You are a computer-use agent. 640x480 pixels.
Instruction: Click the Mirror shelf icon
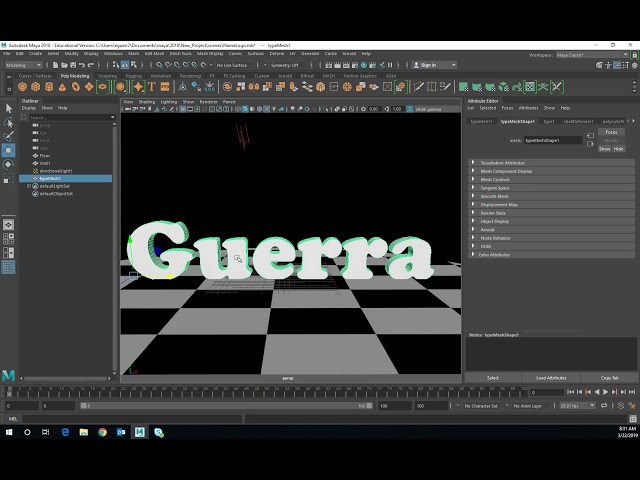click(x=253, y=87)
